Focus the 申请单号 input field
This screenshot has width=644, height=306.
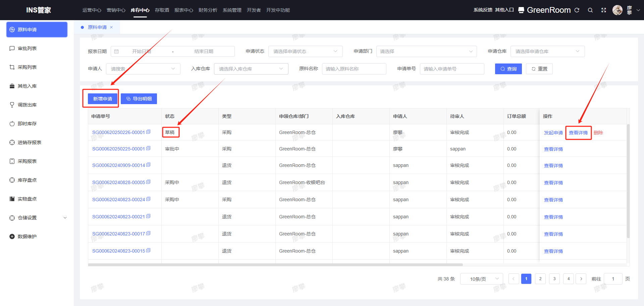click(452, 69)
